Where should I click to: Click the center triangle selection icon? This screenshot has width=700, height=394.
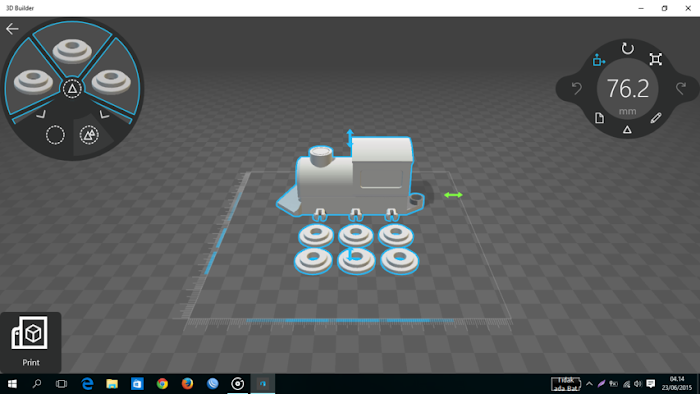click(x=72, y=89)
